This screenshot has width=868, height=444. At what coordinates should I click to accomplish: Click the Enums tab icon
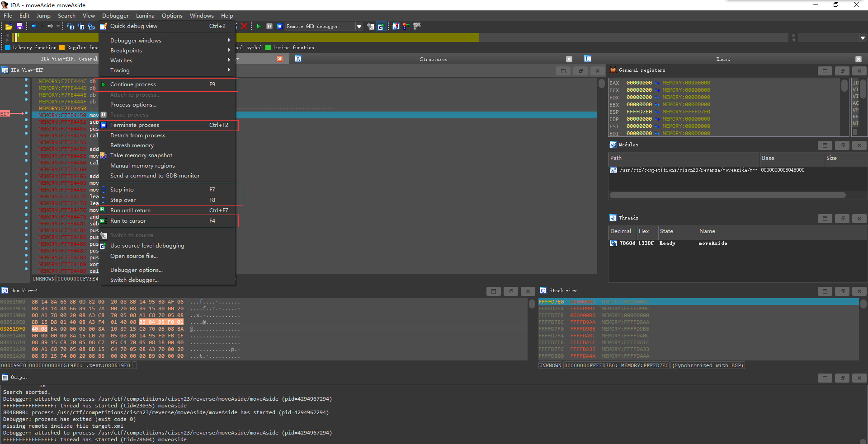pyautogui.click(x=588, y=59)
